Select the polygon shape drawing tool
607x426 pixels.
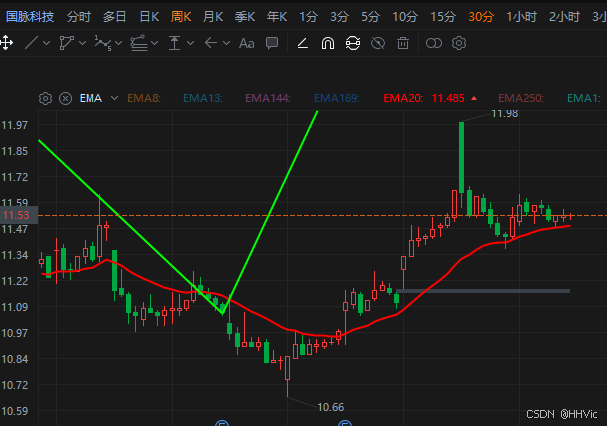pyautogui.click(x=67, y=43)
